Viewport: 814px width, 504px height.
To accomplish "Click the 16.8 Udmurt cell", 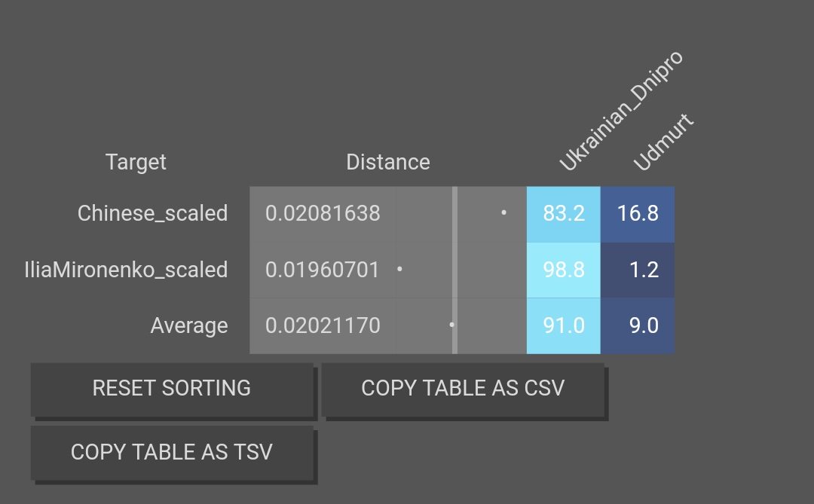I will tap(638, 213).
